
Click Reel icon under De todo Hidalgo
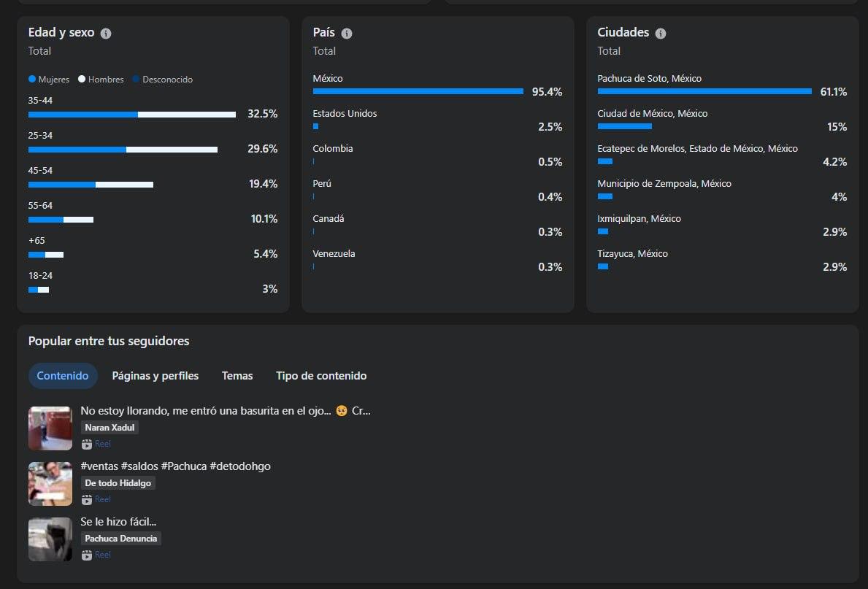87,499
